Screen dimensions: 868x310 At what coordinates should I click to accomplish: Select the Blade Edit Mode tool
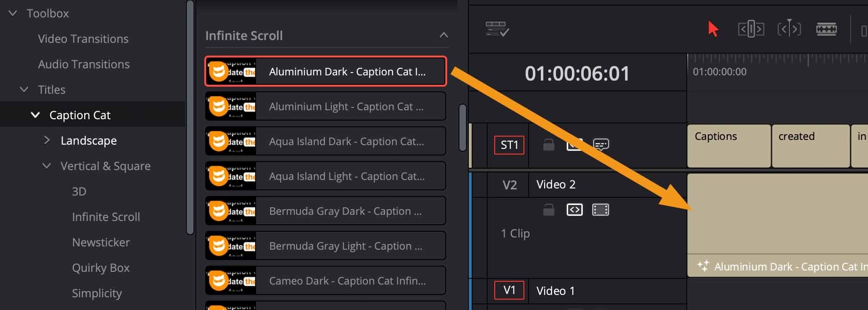(x=827, y=28)
